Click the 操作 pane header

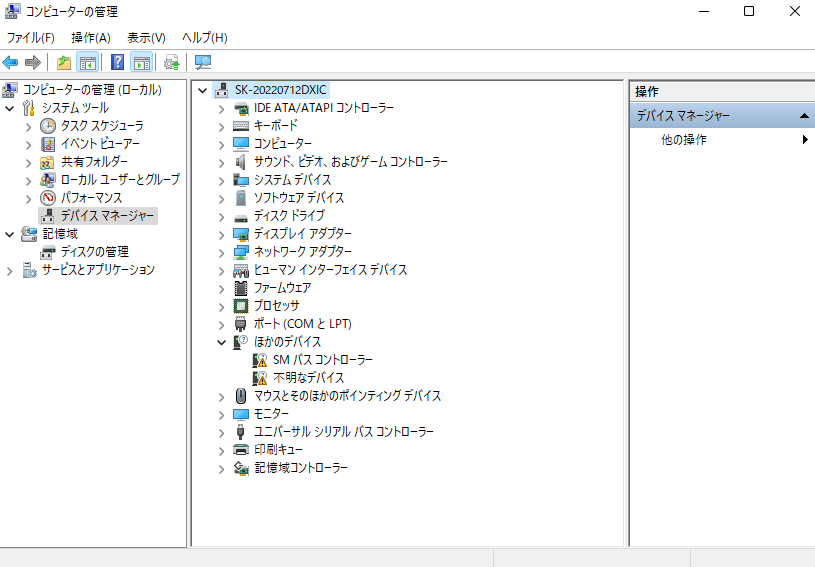coord(722,91)
